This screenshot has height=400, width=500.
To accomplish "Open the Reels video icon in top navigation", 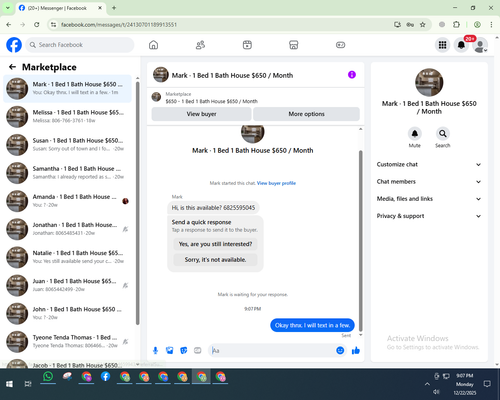I will coord(247,45).
